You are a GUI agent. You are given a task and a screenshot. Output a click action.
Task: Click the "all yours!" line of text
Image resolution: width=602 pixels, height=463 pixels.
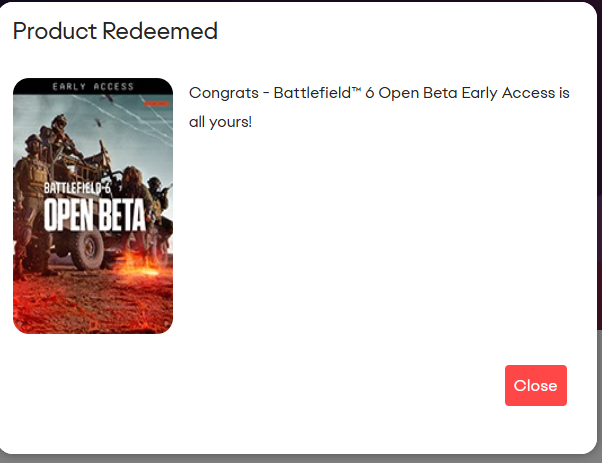point(220,122)
